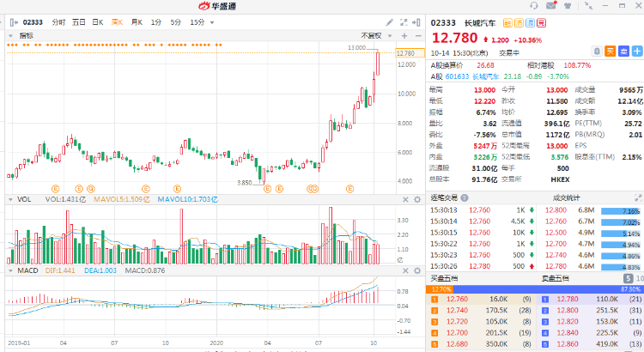Image resolution: width=644 pixels, height=352 pixels.
Task: Select the pencil drawing tool
Action: [389, 22]
